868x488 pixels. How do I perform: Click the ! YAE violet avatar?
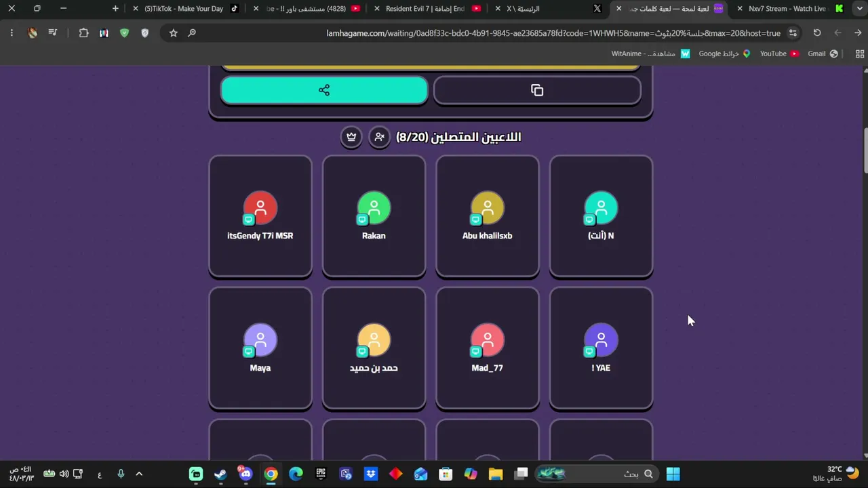click(x=601, y=340)
